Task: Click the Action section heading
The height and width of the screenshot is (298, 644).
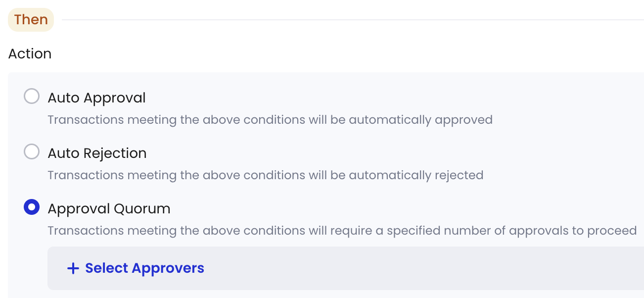Action: pyautogui.click(x=30, y=53)
